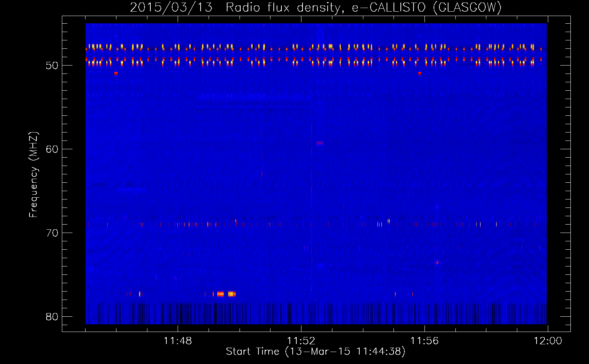
Task: Click the 'Frequency (MHZ)' axis label
Action: click(33, 175)
